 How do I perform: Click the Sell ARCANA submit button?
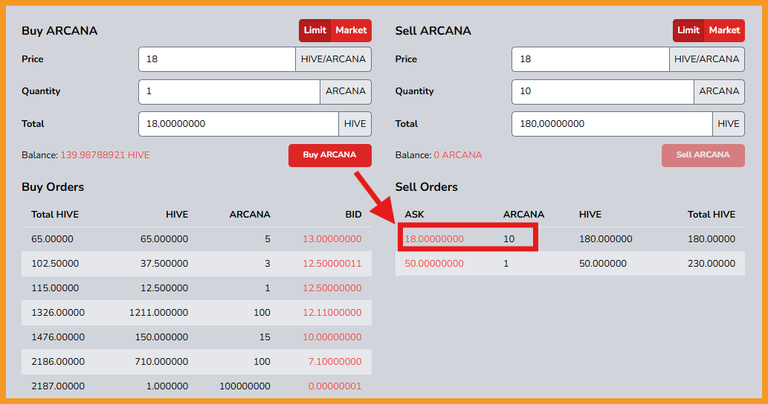point(703,155)
